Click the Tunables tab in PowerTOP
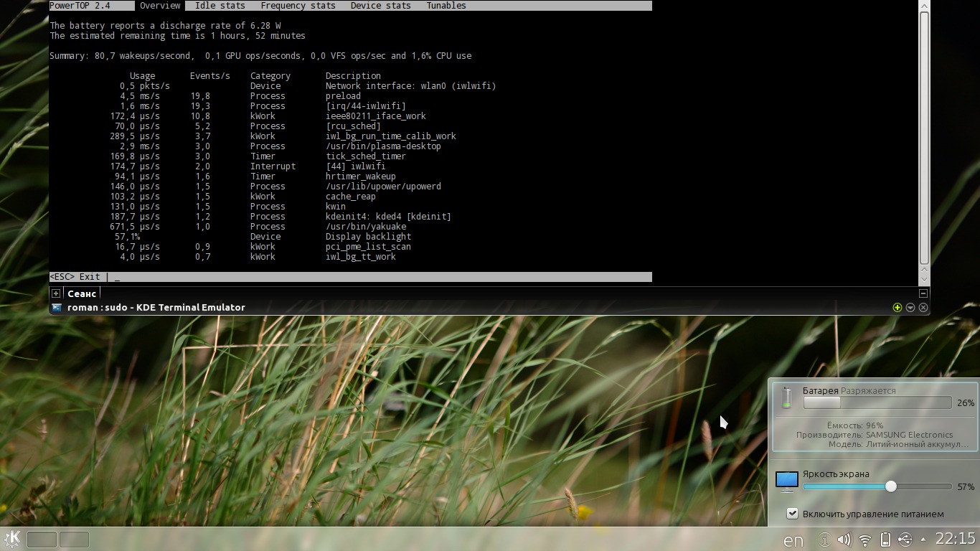 tap(446, 6)
